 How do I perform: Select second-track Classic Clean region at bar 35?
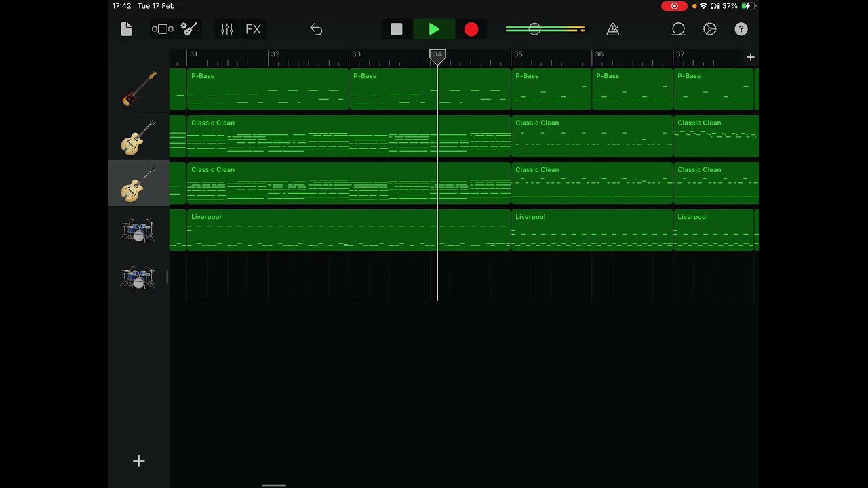click(x=592, y=183)
